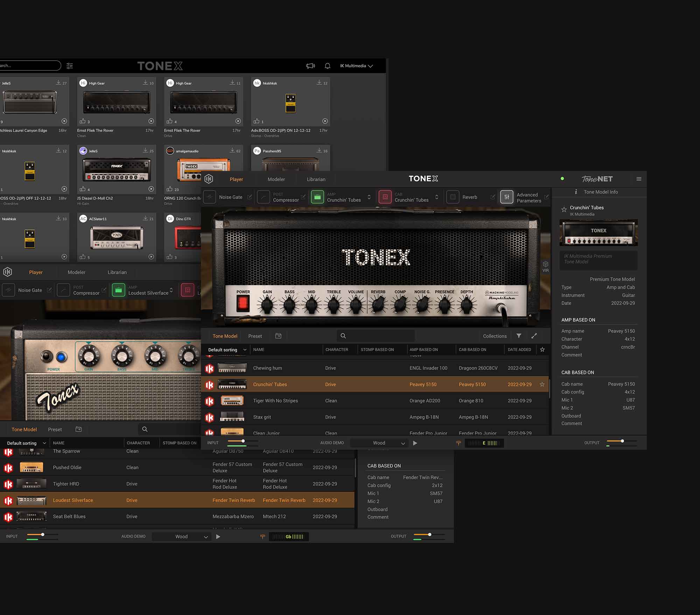Click the VIR cube icon

[x=545, y=265]
